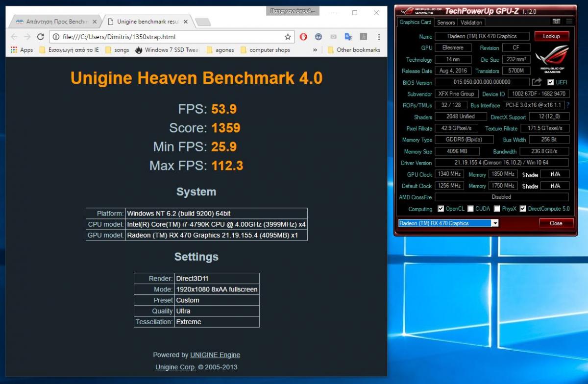The height and width of the screenshot is (384, 588).
Task: Click the AMD CrossFire Disabled field
Action: pyautogui.click(x=501, y=197)
